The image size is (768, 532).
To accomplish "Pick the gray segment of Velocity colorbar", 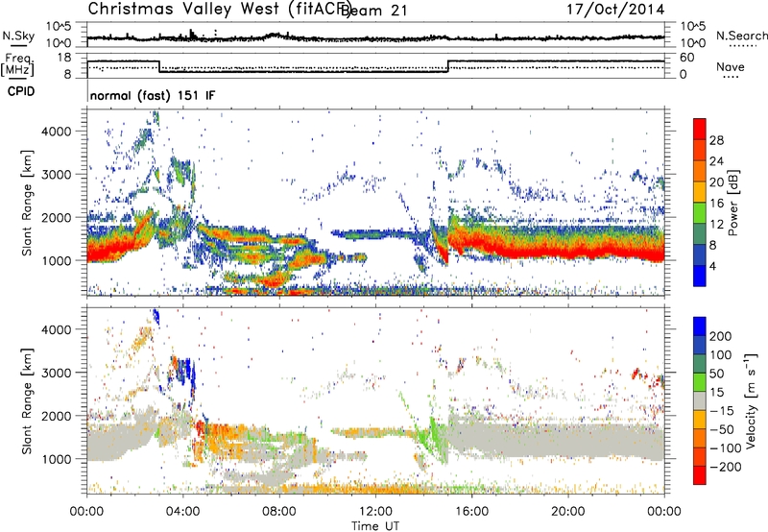I will (x=700, y=400).
